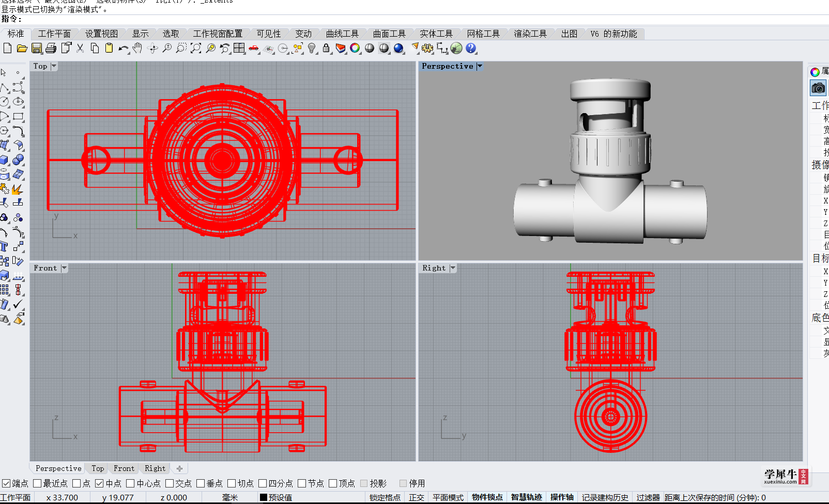
Task: Toggle the 交点 osnap checkbox
Action: [170, 483]
